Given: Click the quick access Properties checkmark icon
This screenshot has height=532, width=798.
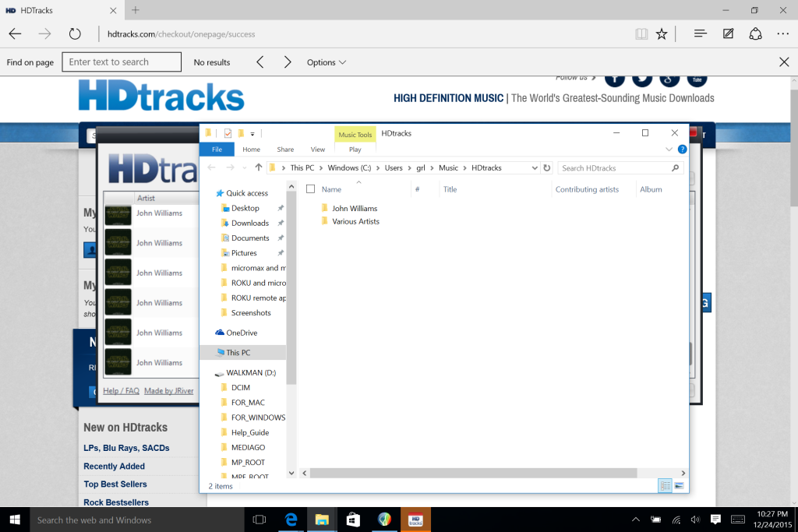Looking at the screenshot, I should coord(228,133).
